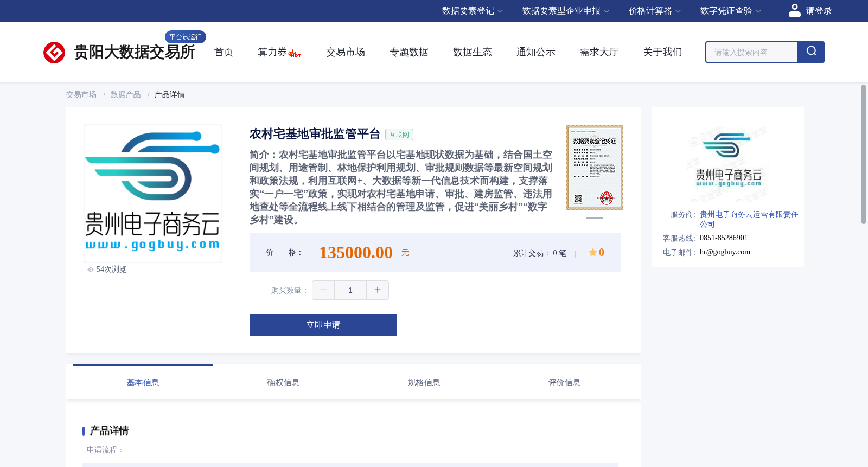The image size is (868, 467).
Task: Focus the 请输入搜索内容 search field
Action: [752, 52]
